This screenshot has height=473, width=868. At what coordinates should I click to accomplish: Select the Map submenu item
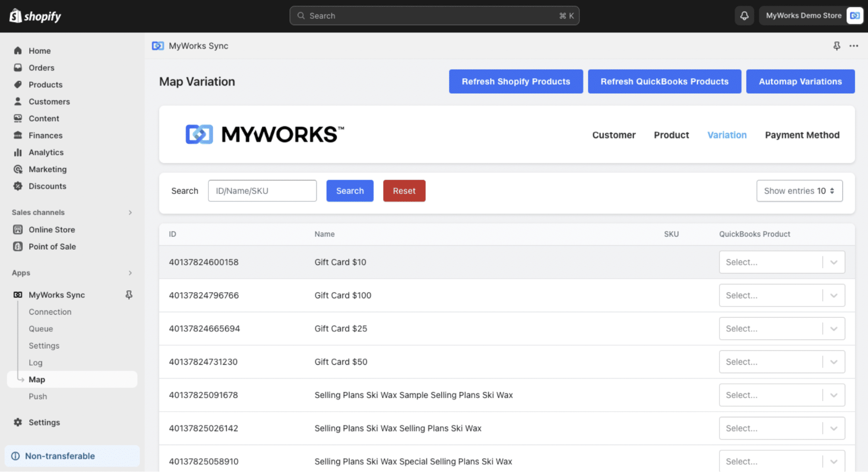[x=72, y=379]
